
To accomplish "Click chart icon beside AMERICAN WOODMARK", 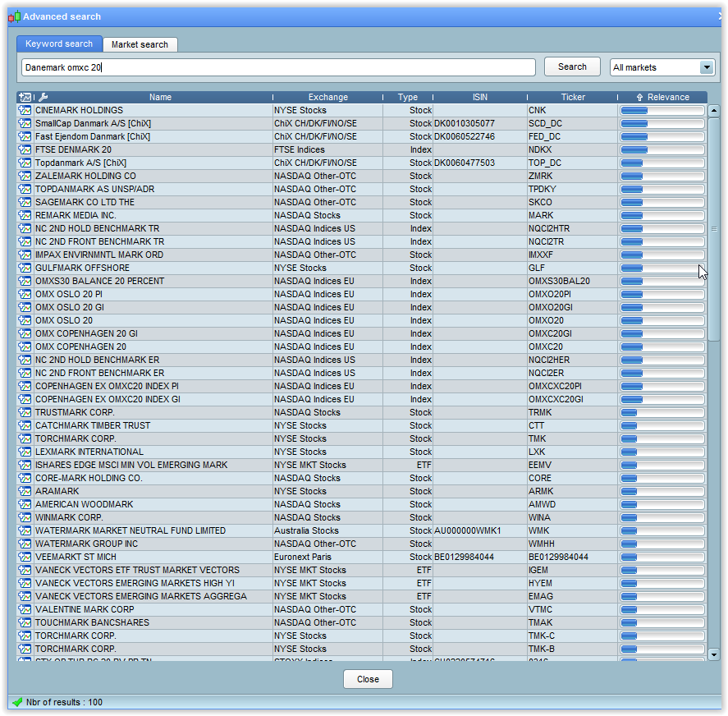I will tap(25, 504).
